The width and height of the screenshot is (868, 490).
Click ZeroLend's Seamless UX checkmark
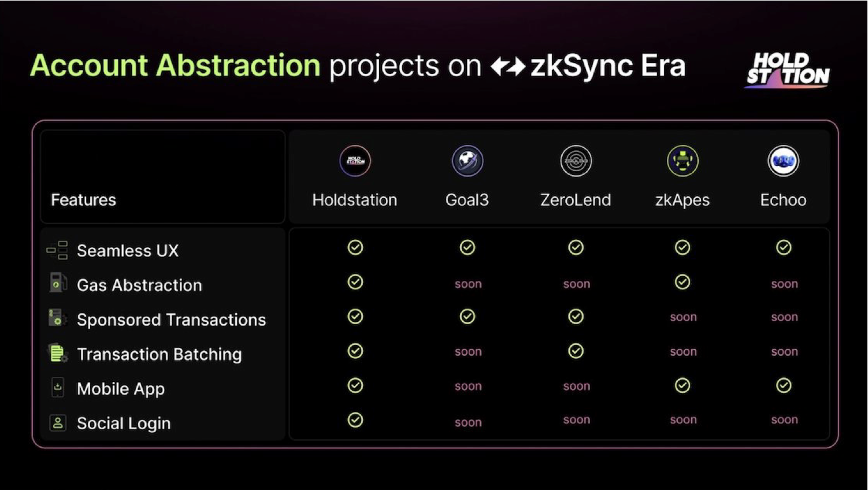pos(576,247)
